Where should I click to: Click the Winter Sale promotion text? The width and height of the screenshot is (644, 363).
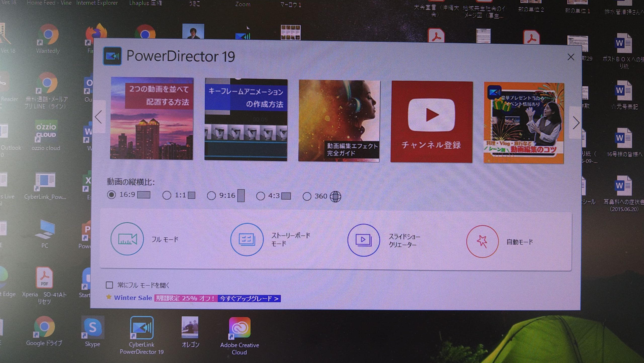[133, 298]
